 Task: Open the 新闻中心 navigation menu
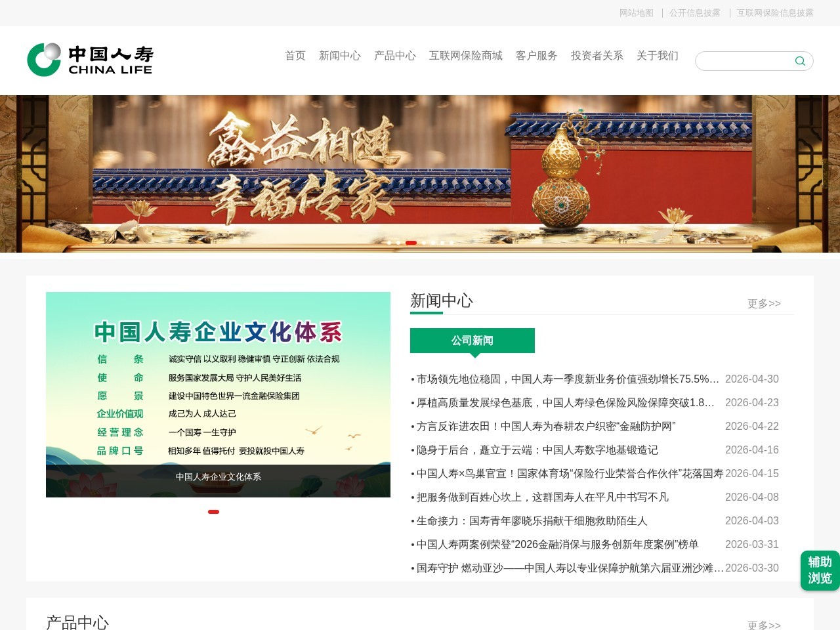tap(340, 56)
